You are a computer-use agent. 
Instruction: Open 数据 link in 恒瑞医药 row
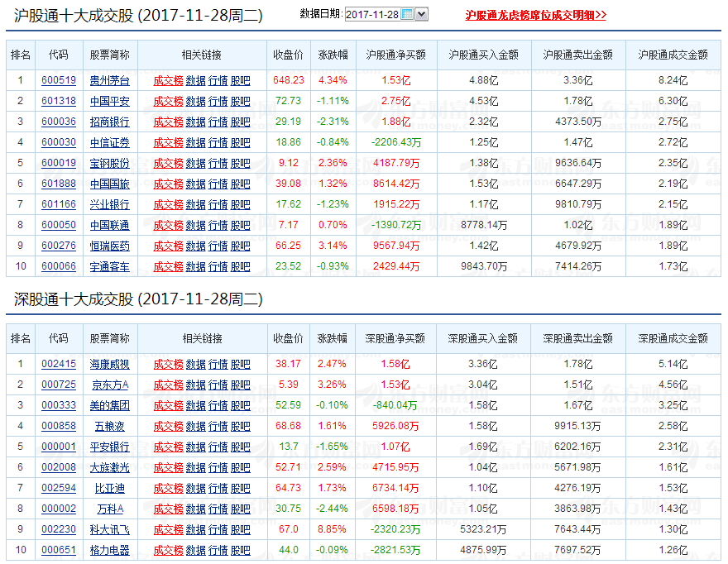(x=195, y=246)
